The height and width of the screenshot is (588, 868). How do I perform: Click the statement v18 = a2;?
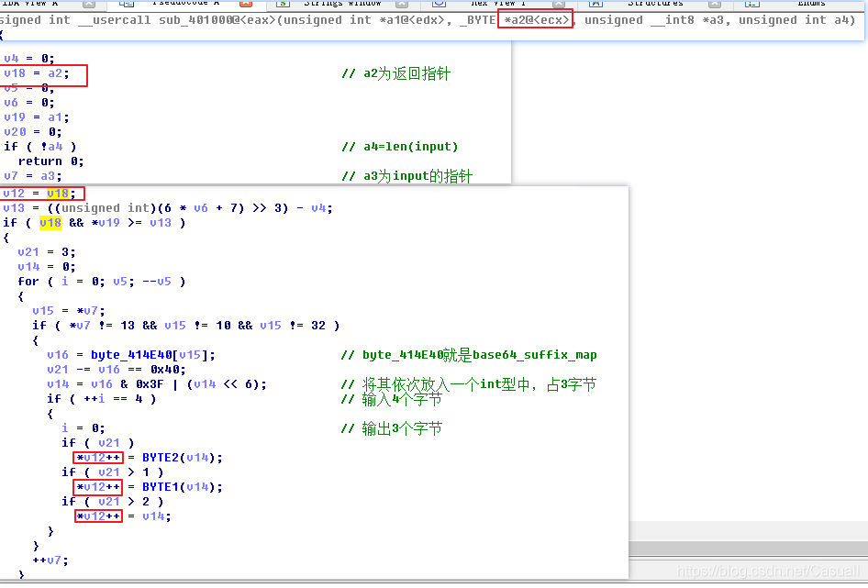click(x=36, y=73)
